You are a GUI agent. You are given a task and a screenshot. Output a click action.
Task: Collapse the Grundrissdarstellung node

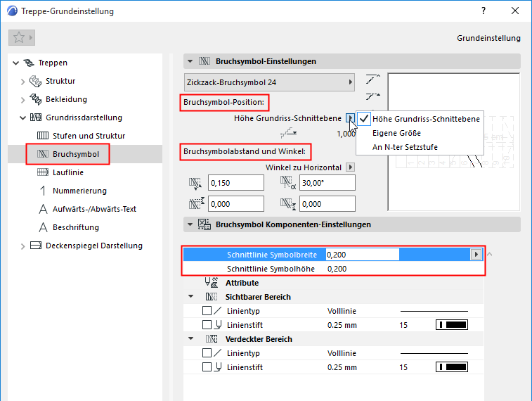[22, 117]
